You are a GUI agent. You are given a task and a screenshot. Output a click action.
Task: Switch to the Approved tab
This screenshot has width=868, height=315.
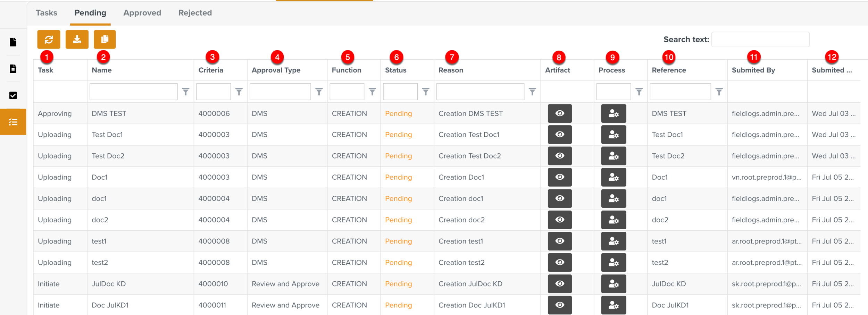pos(142,13)
